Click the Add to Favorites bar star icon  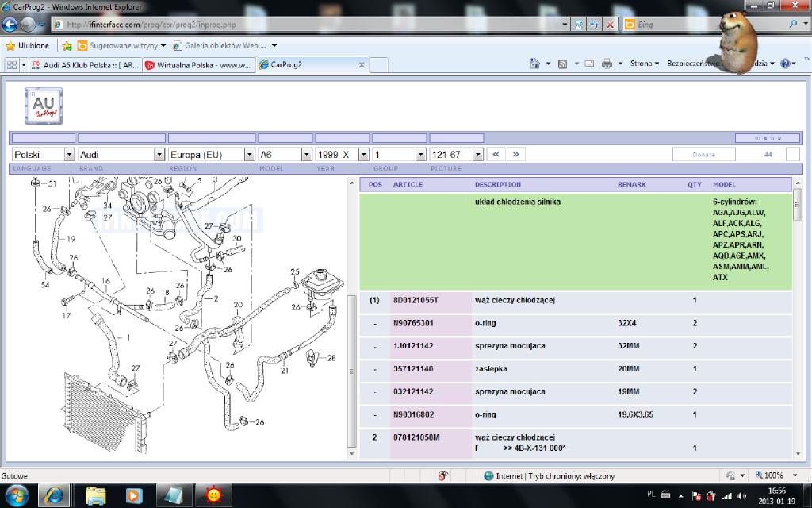(x=67, y=45)
